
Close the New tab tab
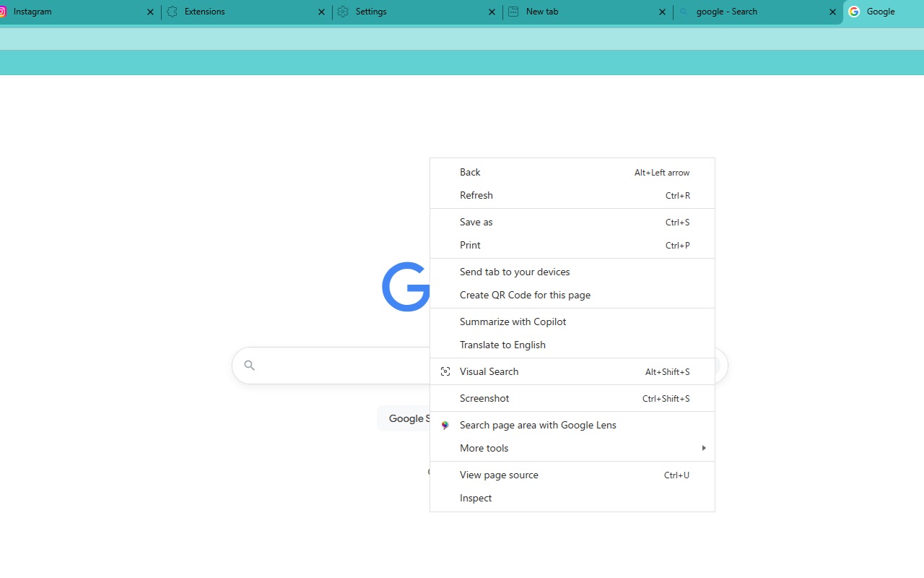click(x=662, y=12)
